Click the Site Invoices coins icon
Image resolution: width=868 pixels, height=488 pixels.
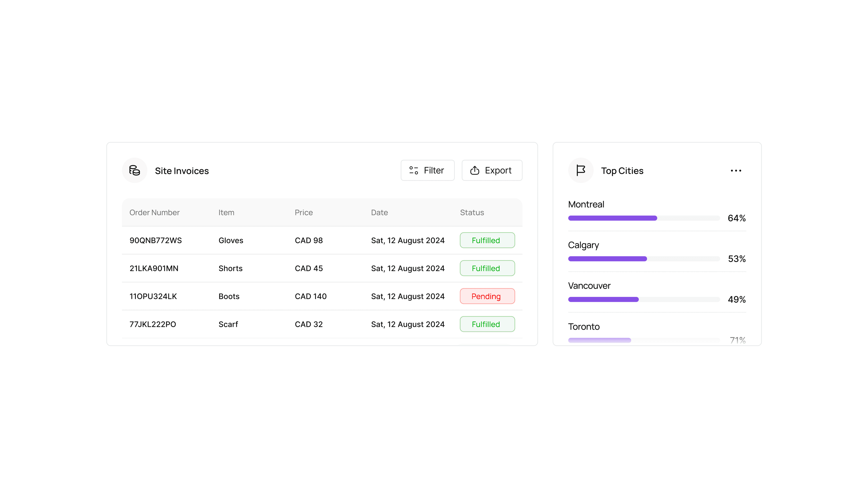[134, 170]
